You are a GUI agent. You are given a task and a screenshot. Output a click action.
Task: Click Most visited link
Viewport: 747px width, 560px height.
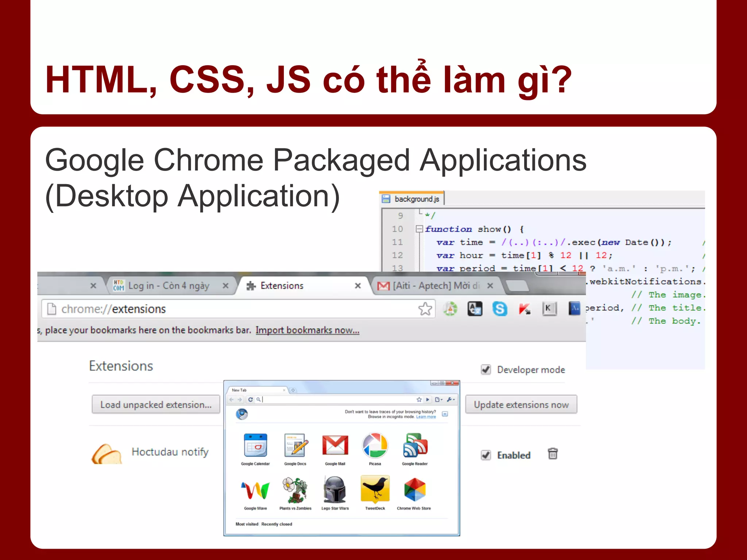click(x=247, y=524)
